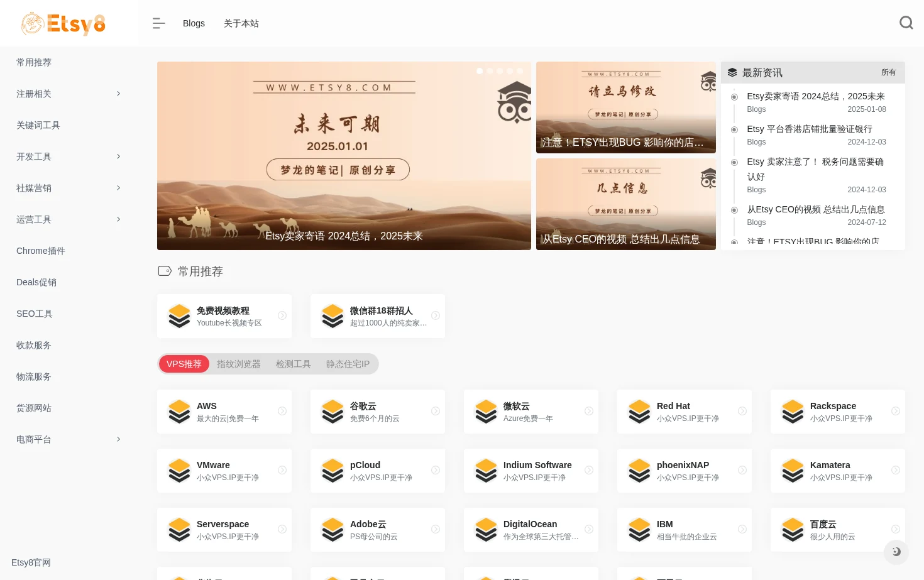Open news '从Etsy CEO的视频 总结出几点信息'
Viewport: 924px width, 580px height.
[x=816, y=209]
